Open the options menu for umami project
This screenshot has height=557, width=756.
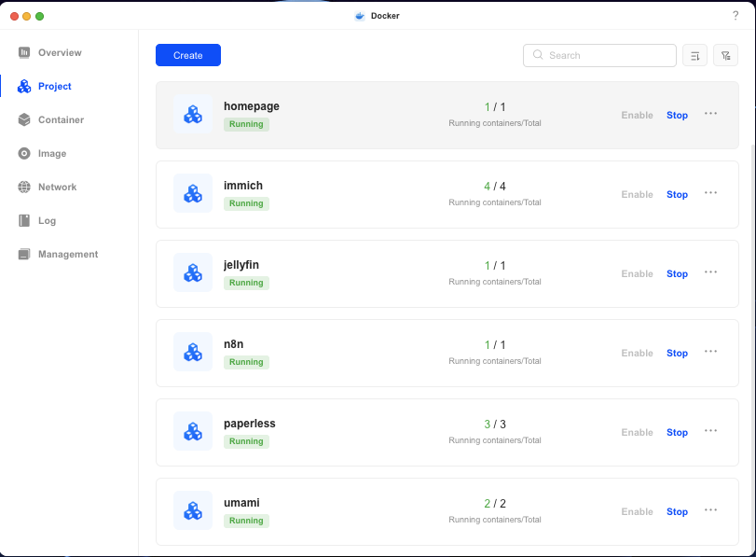pyautogui.click(x=710, y=510)
